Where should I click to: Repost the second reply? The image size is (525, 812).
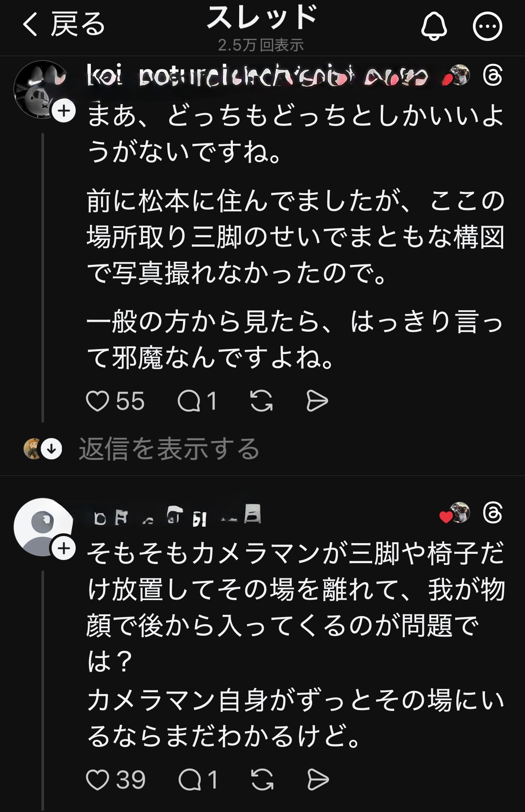(x=262, y=780)
